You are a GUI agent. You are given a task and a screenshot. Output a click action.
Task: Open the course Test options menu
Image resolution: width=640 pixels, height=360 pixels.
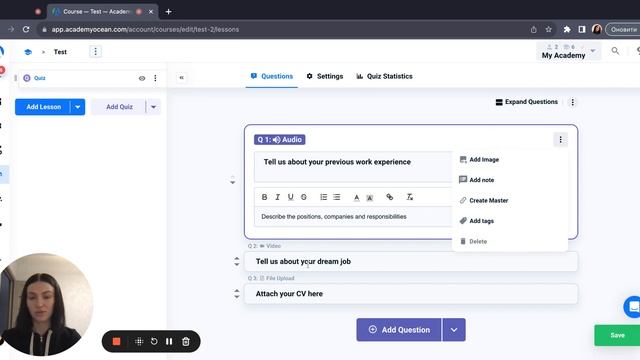tap(96, 52)
